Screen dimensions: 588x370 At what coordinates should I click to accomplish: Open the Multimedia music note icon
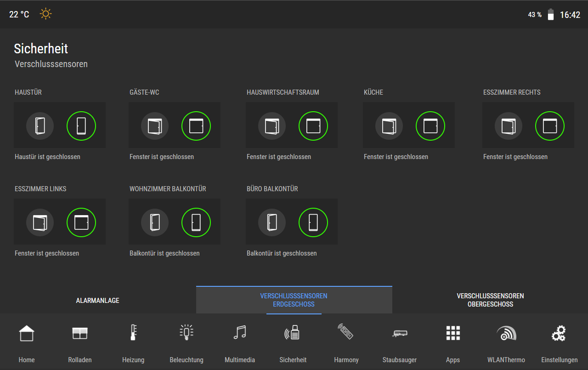240,333
